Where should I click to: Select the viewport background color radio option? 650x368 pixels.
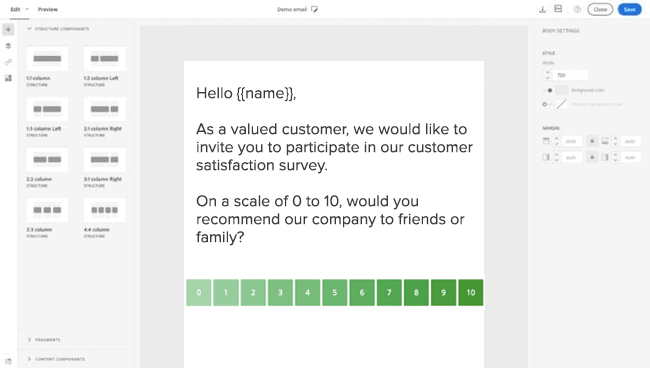point(545,104)
